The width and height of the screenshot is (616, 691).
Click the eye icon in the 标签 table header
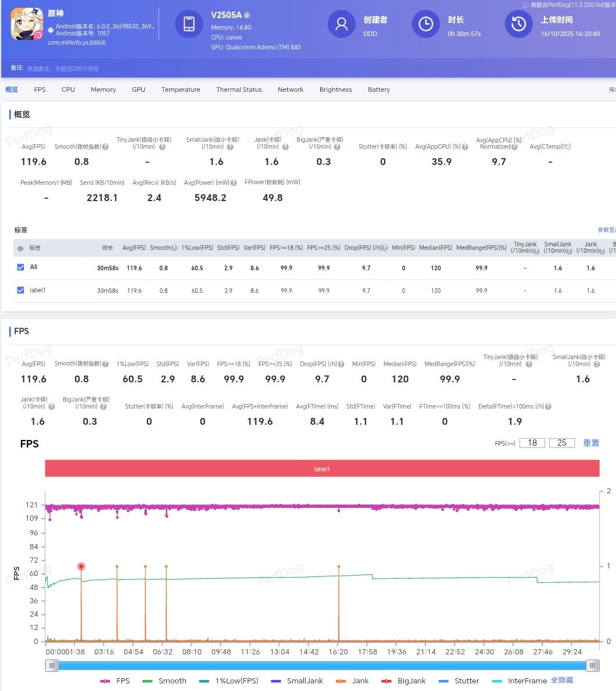pos(20,248)
